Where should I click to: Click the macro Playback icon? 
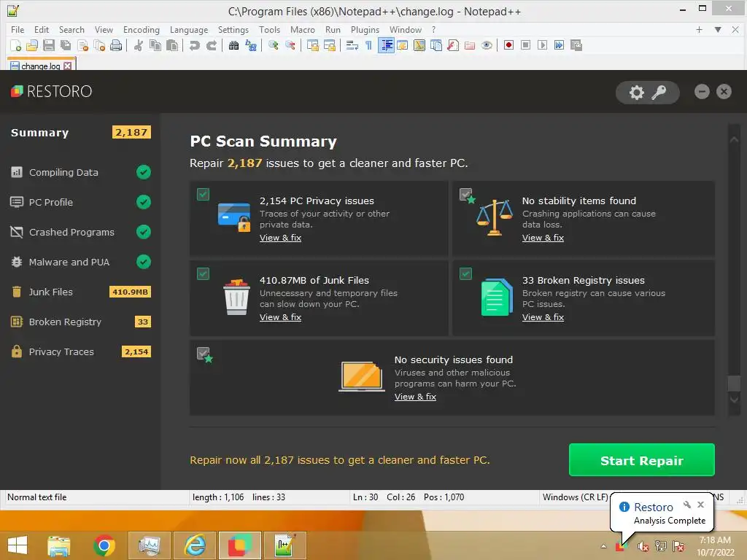point(542,45)
